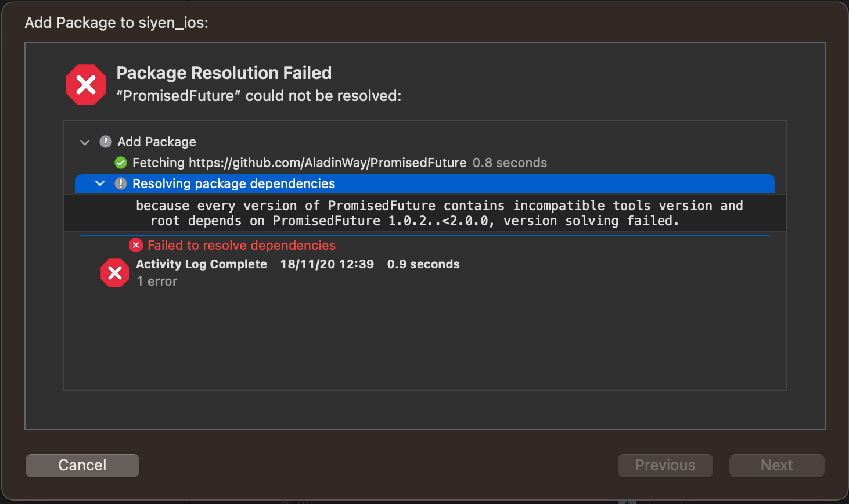Click the warning icon beside Resolving package dependencies
This screenshot has height=504, width=849.
click(121, 183)
